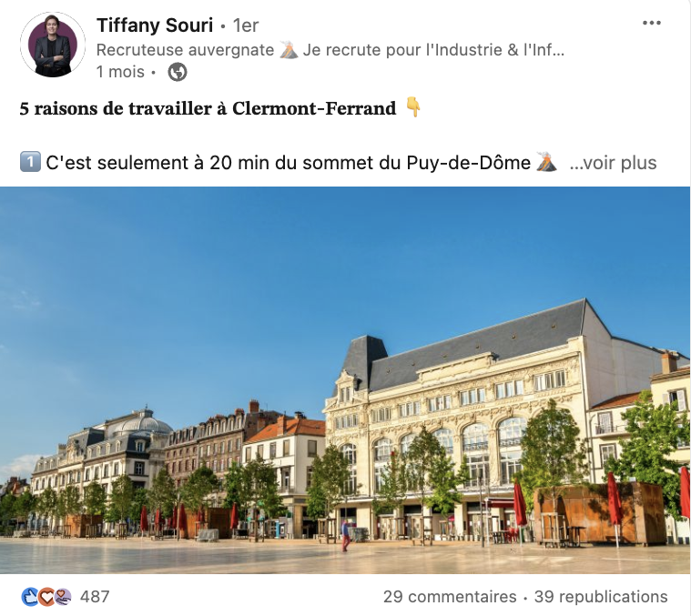Open the three-dot post options menu
This screenshot has width=691, height=616.
tap(651, 23)
